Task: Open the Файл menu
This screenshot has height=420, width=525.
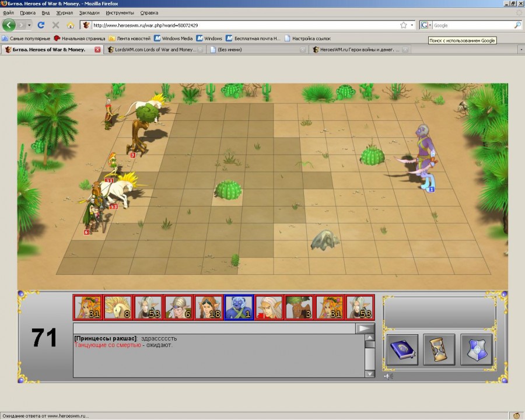Action: (8, 13)
